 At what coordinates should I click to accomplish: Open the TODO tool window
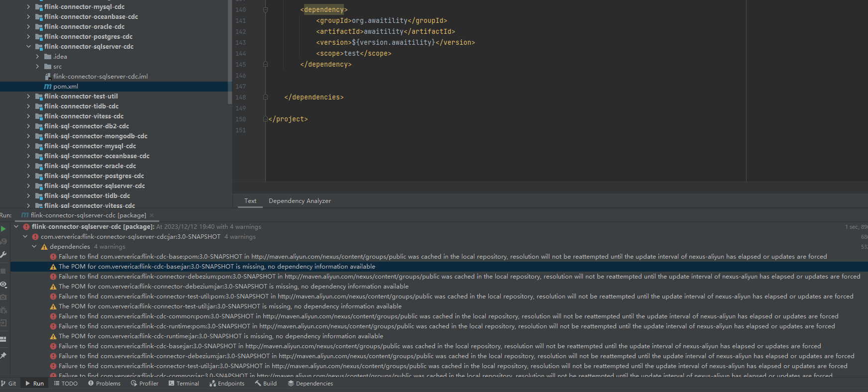(x=66, y=384)
